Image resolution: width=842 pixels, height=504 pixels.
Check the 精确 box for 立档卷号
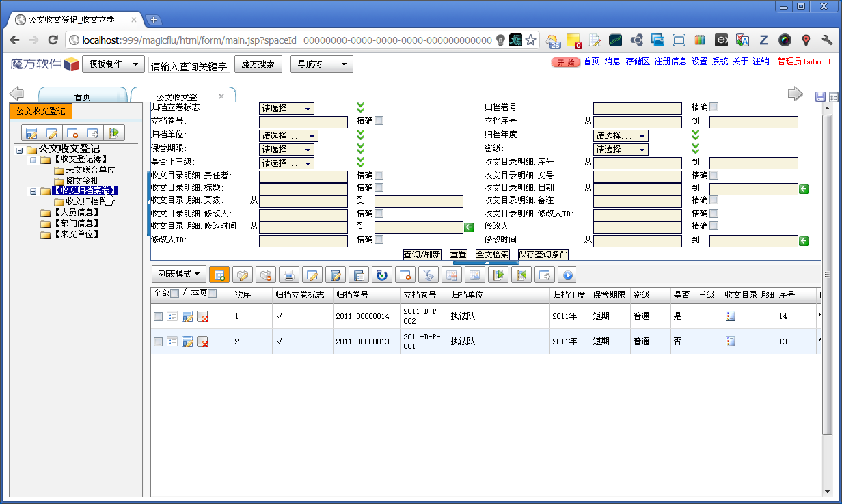tap(379, 121)
